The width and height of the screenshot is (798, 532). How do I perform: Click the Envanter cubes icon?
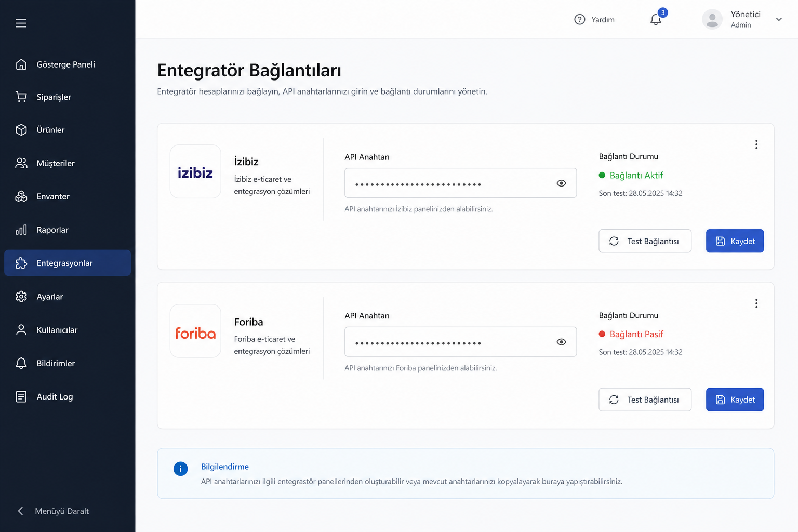point(21,196)
